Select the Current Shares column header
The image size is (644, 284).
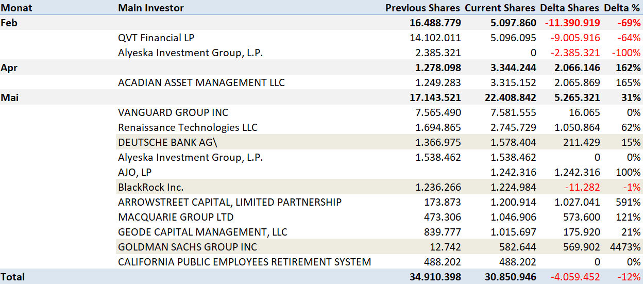pyautogui.click(x=500, y=8)
